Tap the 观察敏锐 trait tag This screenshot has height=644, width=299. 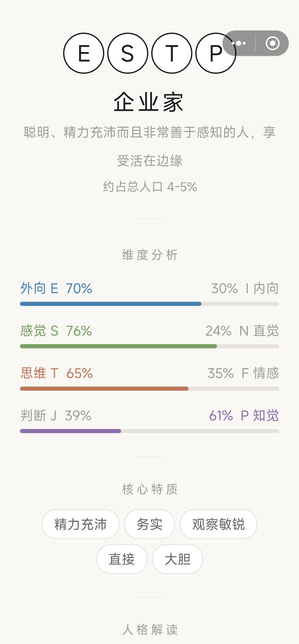[219, 524]
